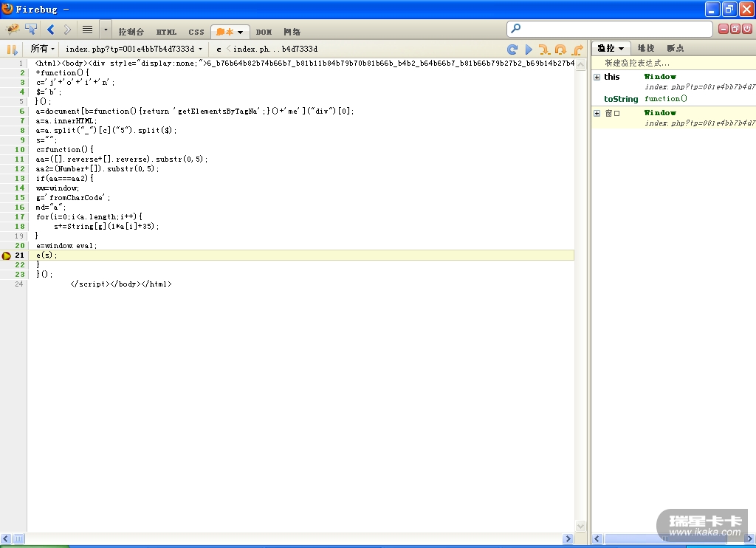756x548 pixels.
Task: Activate the element inspect tool
Action: click(31, 30)
